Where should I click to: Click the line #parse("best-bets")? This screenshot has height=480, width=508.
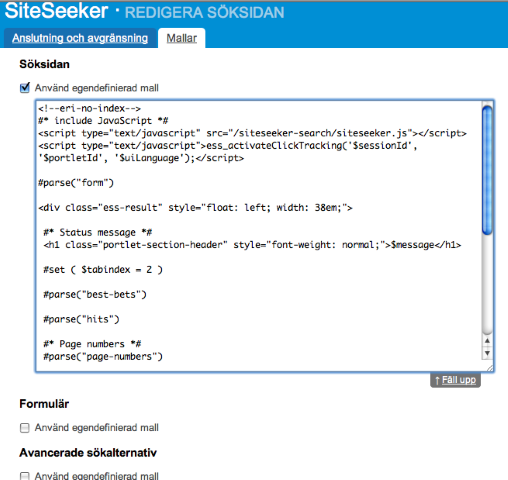coord(95,294)
